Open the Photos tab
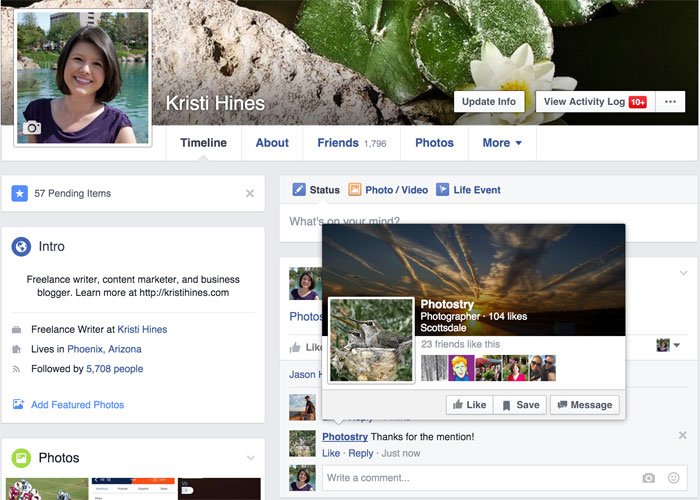700x500 pixels. [434, 143]
